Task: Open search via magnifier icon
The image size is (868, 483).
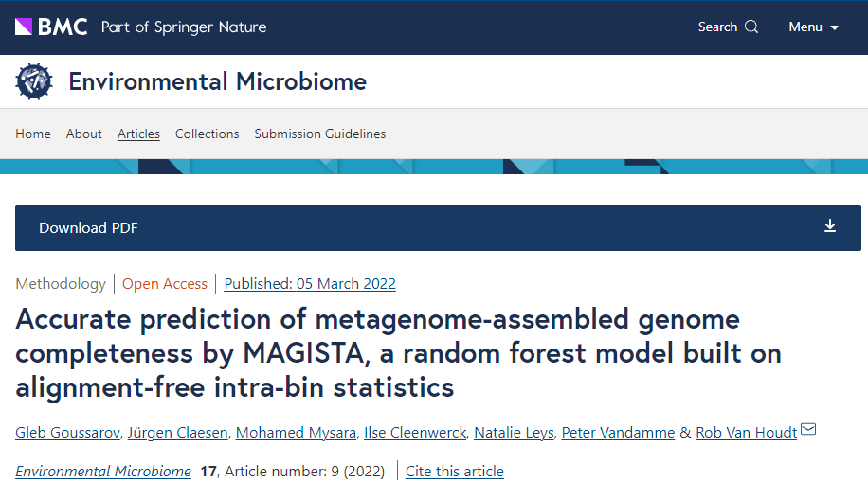Action: pyautogui.click(x=751, y=27)
